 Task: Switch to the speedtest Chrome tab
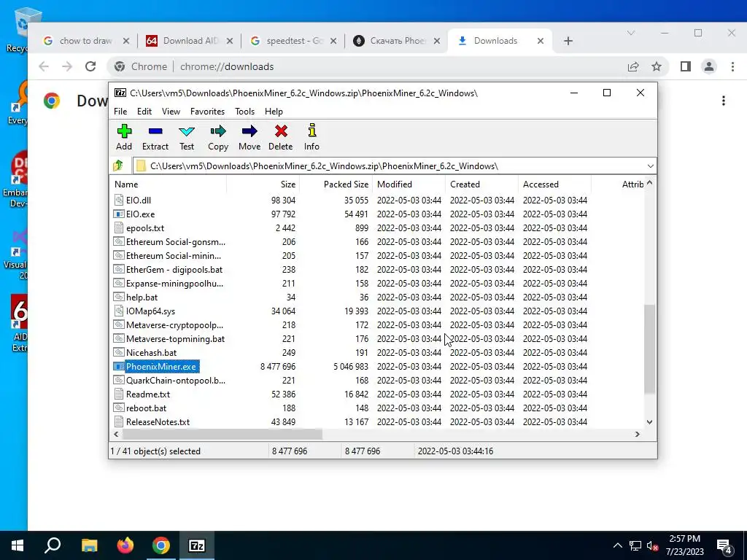[294, 41]
